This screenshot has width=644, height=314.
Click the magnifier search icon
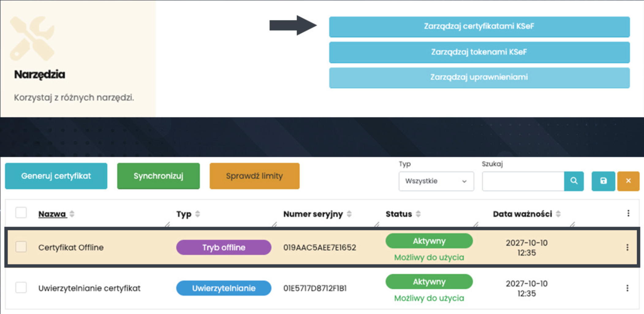[x=574, y=181]
